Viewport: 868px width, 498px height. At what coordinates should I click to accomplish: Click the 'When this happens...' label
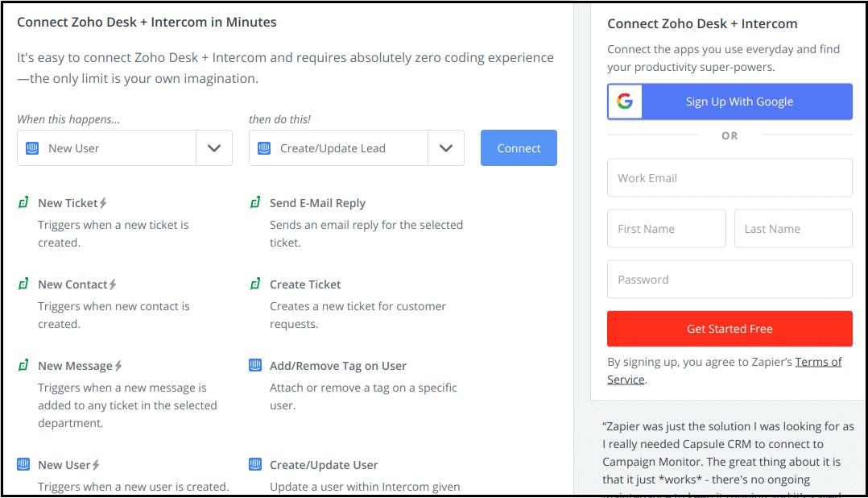[x=68, y=119]
